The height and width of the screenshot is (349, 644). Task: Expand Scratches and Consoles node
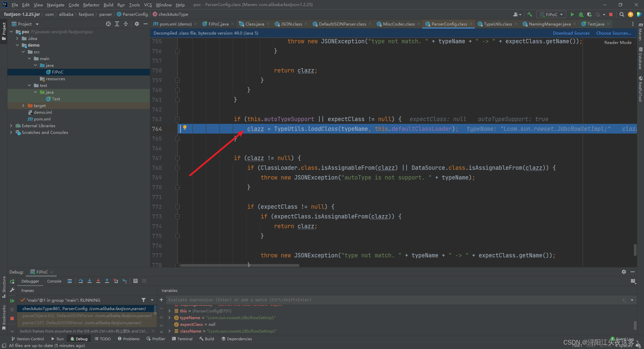(x=11, y=132)
